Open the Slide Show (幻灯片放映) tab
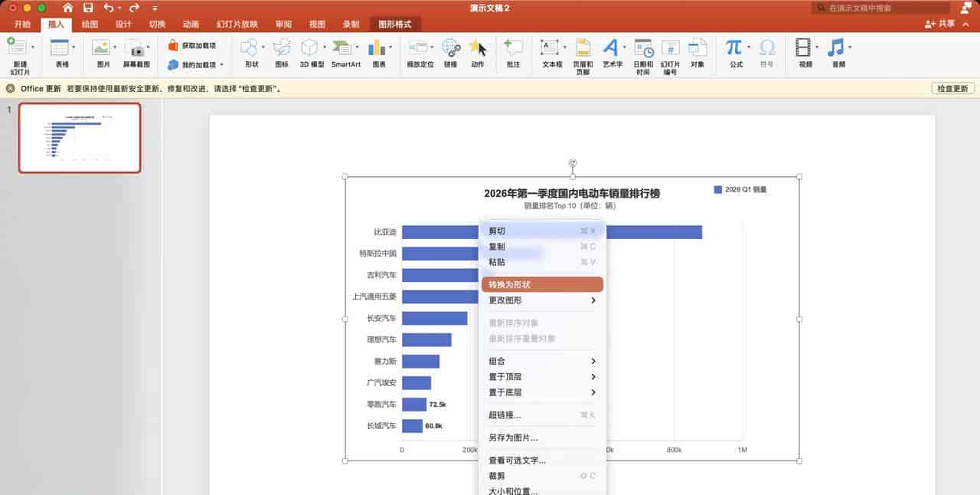Viewport: 980px width, 495px height. [237, 25]
